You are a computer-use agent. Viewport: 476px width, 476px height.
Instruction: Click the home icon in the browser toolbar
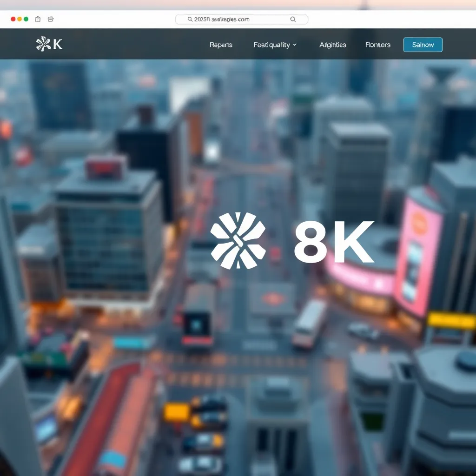pos(37,19)
